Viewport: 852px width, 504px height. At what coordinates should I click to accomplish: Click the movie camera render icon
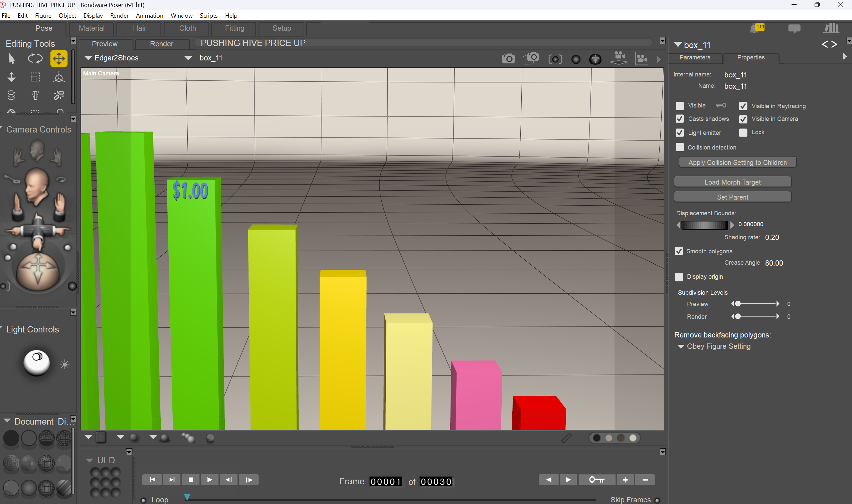click(x=641, y=59)
